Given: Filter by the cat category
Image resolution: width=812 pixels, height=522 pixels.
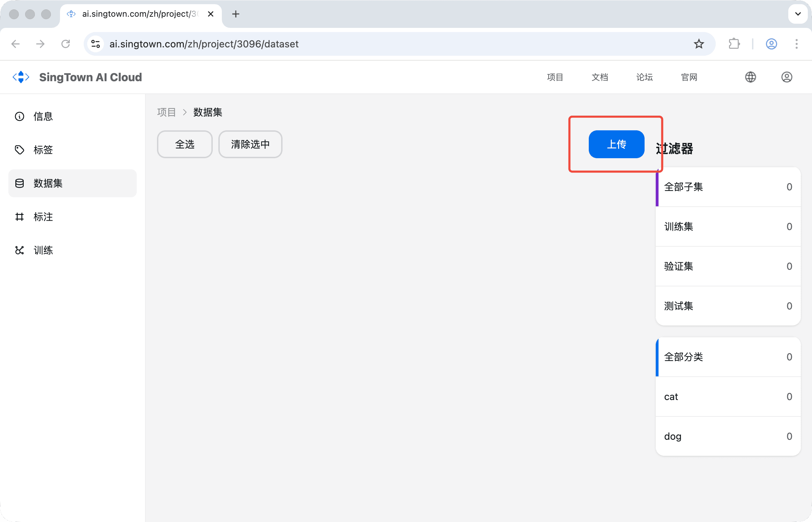Looking at the screenshot, I should click(x=728, y=397).
